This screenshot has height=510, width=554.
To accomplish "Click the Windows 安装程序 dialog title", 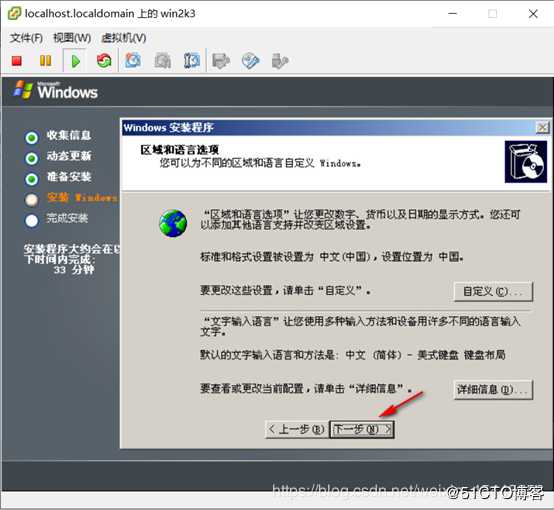I will [x=169, y=127].
